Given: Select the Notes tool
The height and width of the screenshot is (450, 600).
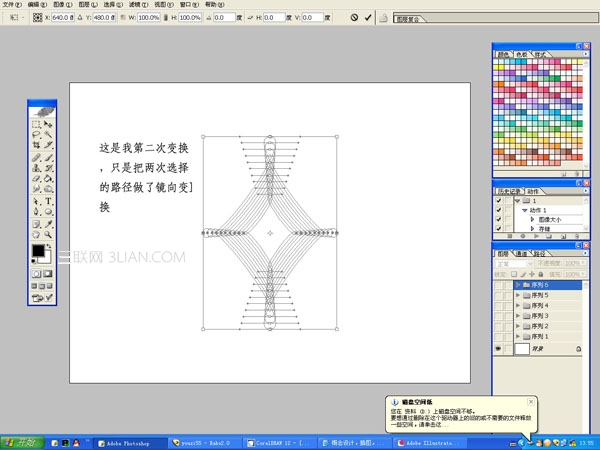Looking at the screenshot, I should click(36, 224).
